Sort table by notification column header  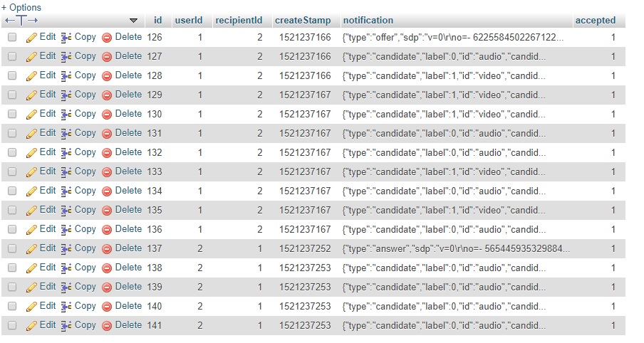368,20
